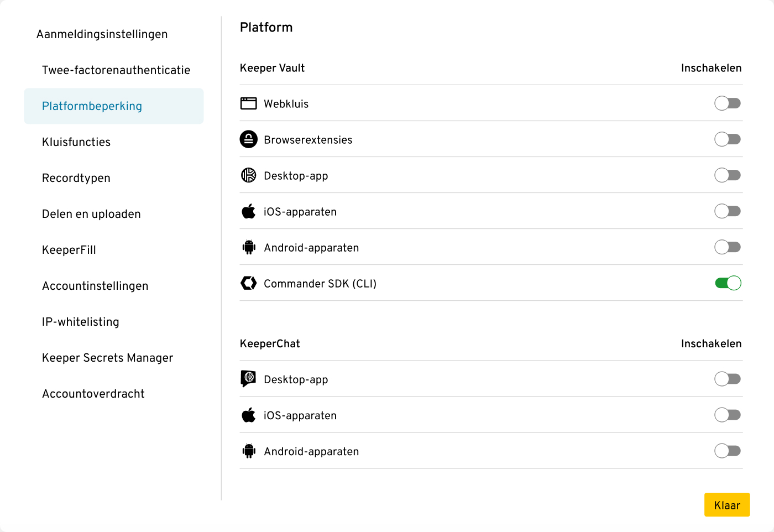Screen dimensions: 774x532
Task: Toggle KeeperChat Android-apparaten on
Action: (728, 451)
